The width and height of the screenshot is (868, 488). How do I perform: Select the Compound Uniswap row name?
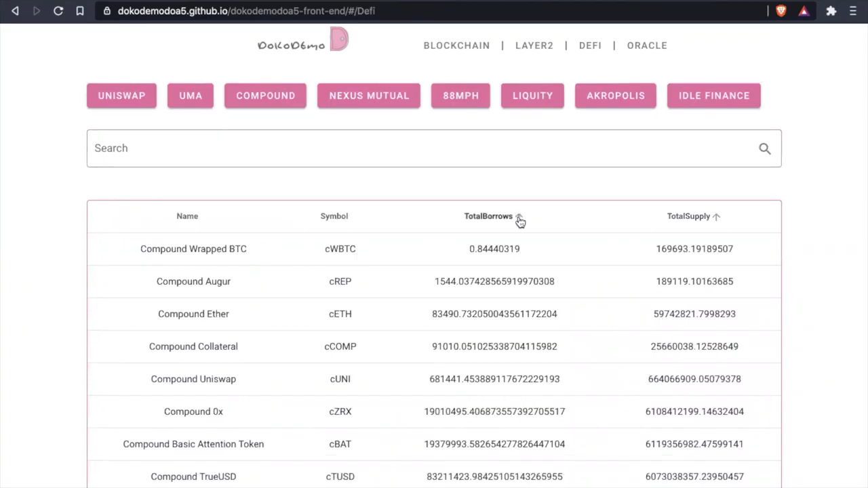tap(193, 379)
